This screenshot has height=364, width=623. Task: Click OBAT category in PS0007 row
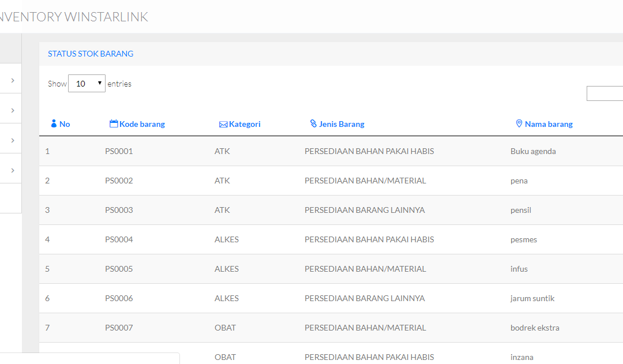225,328
